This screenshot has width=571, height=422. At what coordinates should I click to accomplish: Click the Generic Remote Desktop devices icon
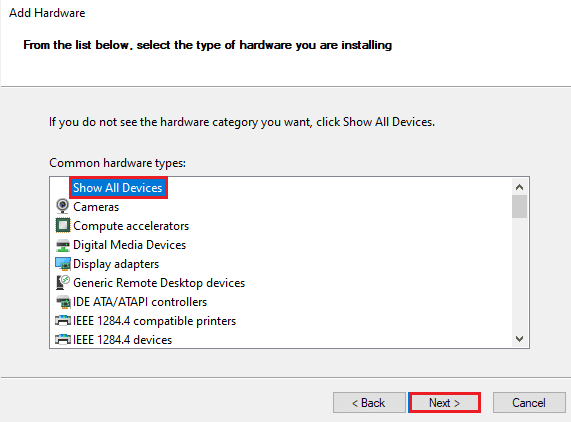pyautogui.click(x=63, y=283)
